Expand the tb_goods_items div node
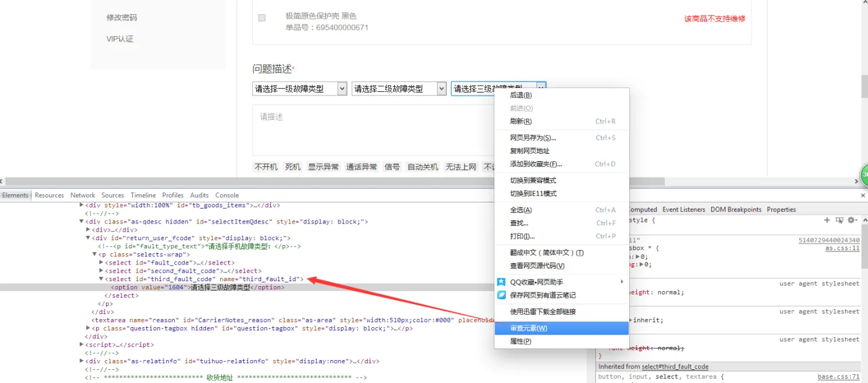The width and height of the screenshot is (868, 383). (x=81, y=205)
